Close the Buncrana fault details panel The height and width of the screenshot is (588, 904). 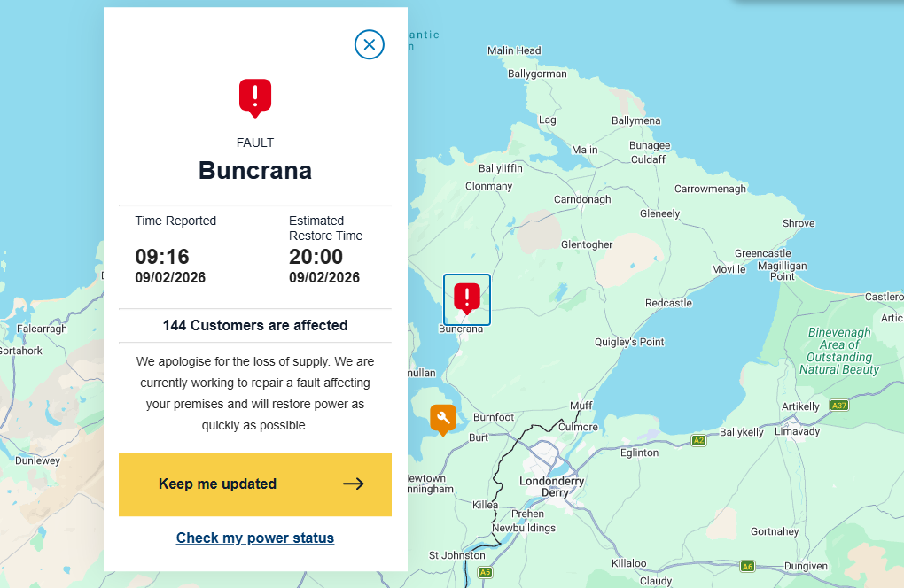coord(370,44)
